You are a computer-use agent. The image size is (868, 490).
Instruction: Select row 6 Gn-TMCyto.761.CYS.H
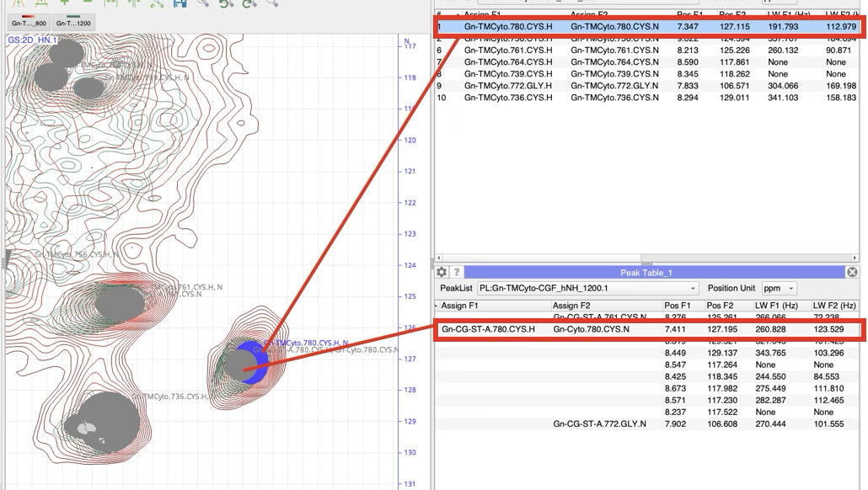[x=648, y=51]
